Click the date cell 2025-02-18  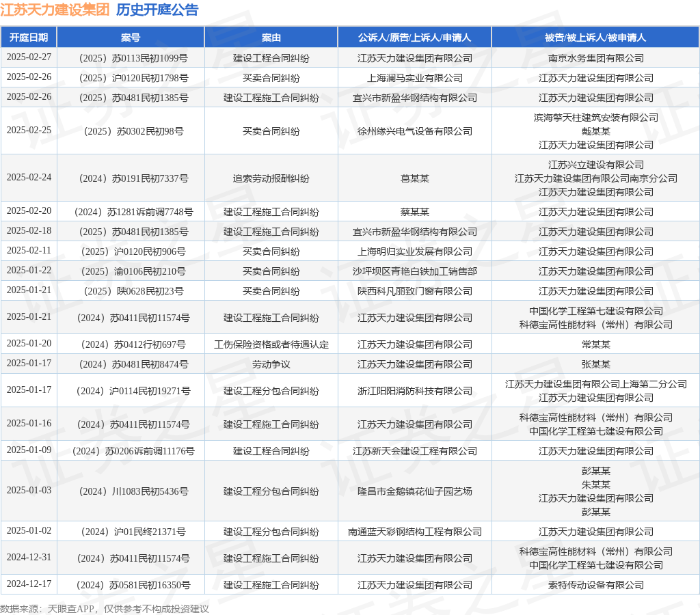29,231
